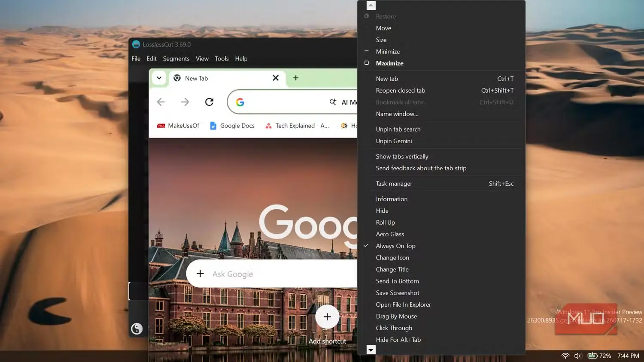The width and height of the screenshot is (644, 362).
Task: Select Send To Bottom in the menu
Action: pos(441,281)
